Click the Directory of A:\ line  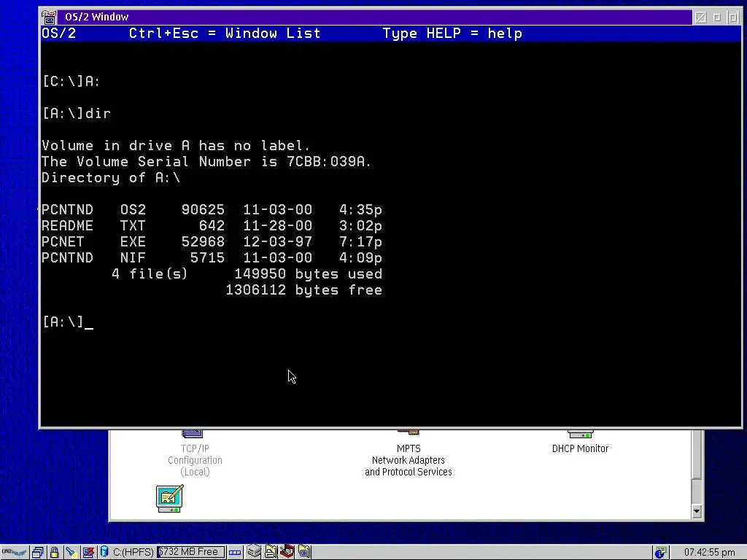pos(111,178)
